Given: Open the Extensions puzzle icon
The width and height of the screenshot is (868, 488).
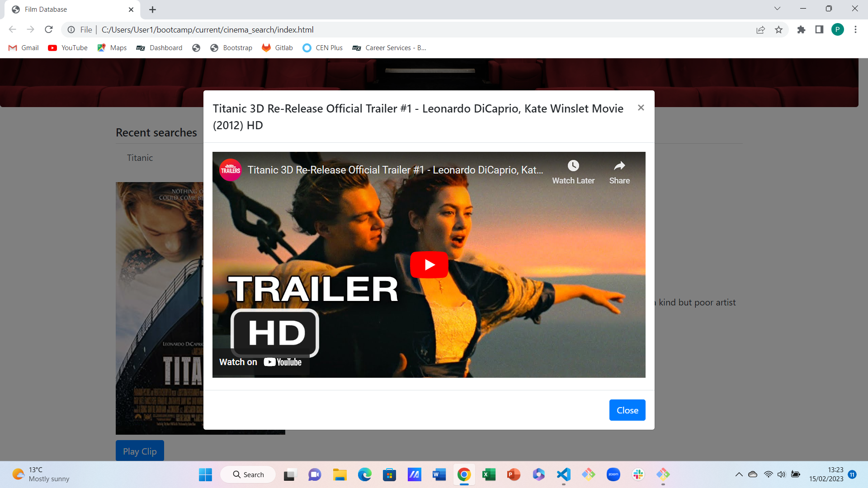Looking at the screenshot, I should pos(801,30).
